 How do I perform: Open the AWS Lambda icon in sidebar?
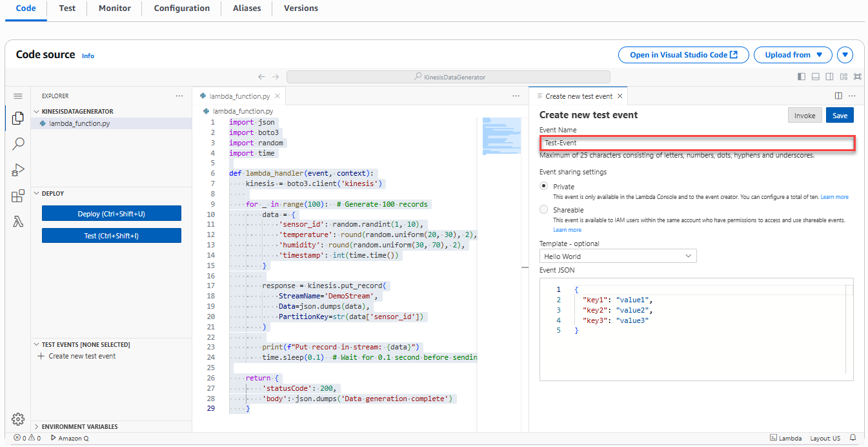(18, 222)
